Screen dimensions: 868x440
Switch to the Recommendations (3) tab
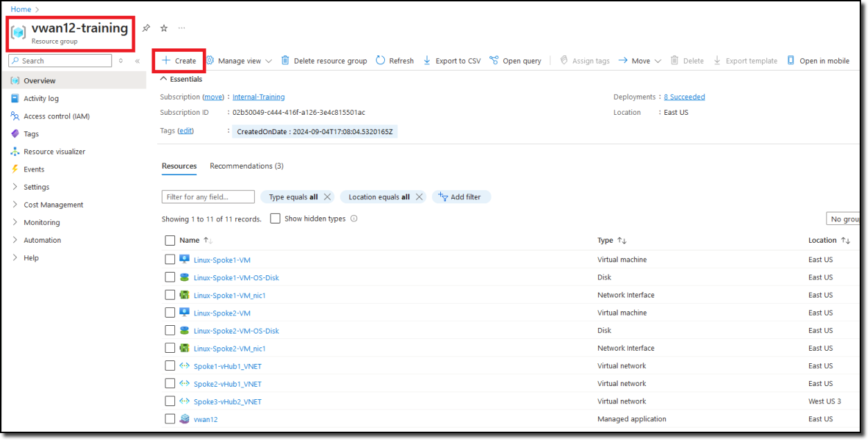pyautogui.click(x=246, y=166)
